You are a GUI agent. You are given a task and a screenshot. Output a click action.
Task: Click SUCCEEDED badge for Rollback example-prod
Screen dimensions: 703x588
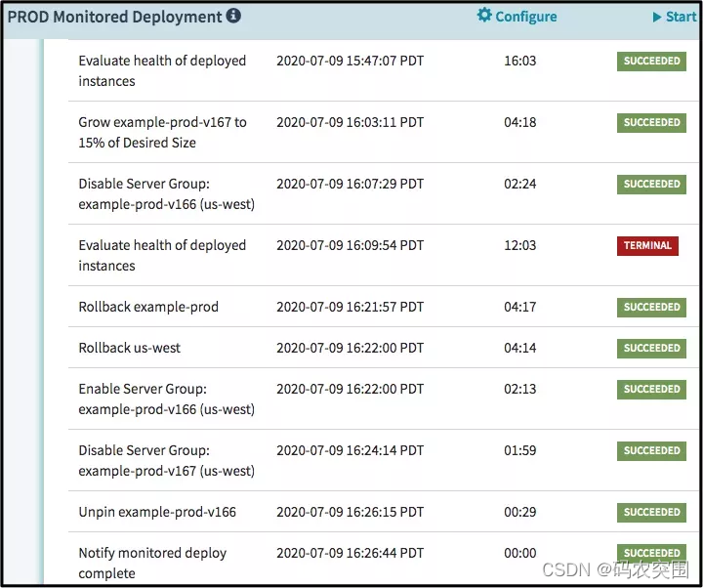[x=651, y=308]
